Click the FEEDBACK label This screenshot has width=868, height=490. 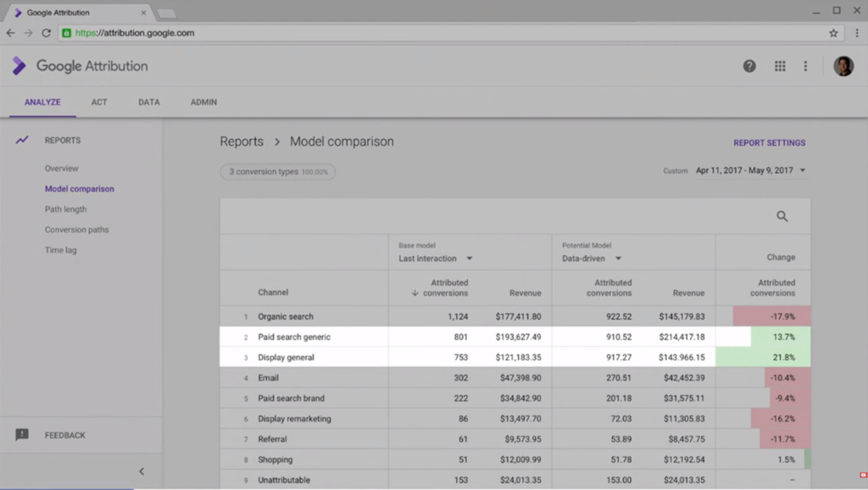click(65, 436)
